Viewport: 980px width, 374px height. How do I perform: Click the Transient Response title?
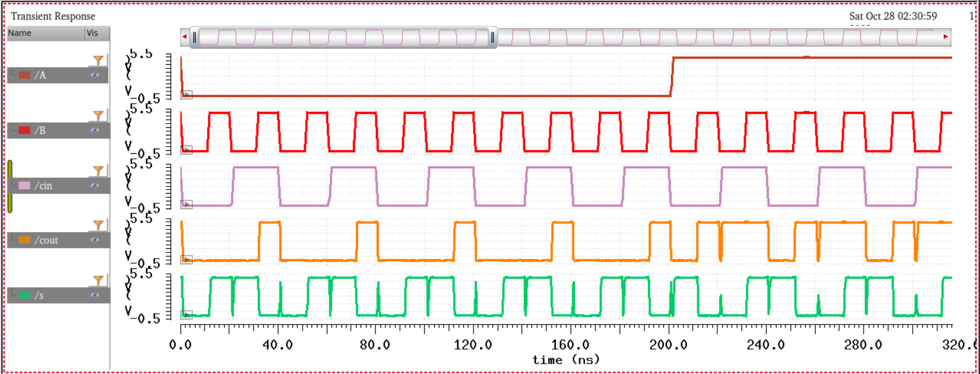[53, 16]
